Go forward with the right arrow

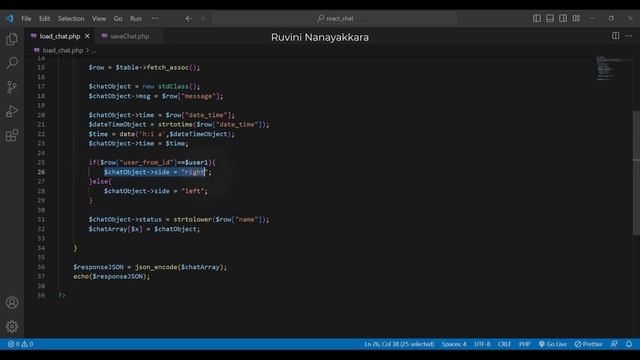pyautogui.click(x=202, y=18)
